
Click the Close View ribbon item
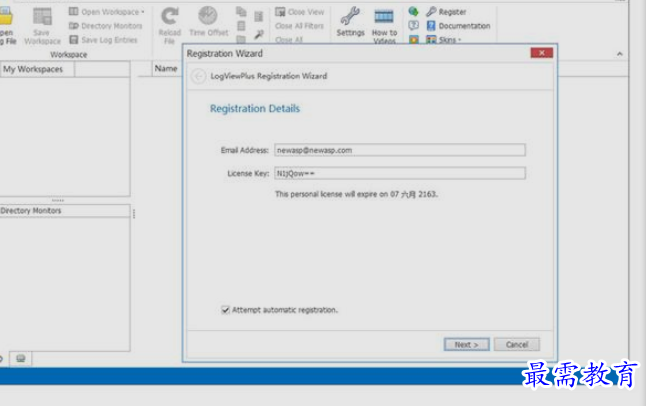(300, 12)
